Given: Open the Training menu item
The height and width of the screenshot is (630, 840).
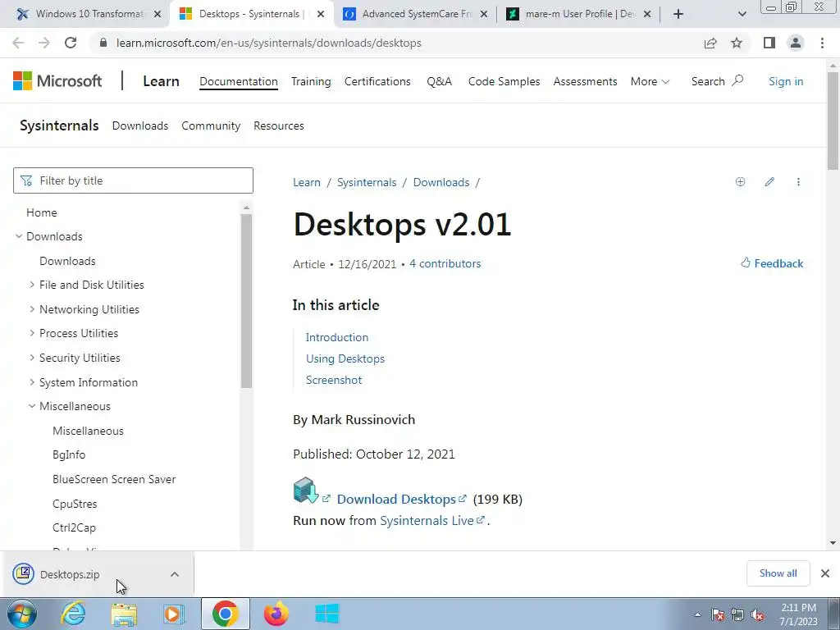Looking at the screenshot, I should [311, 81].
